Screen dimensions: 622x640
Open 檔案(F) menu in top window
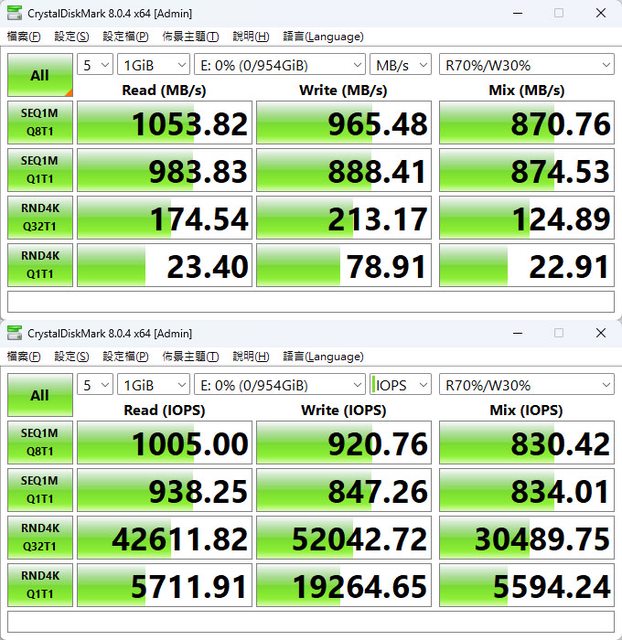coord(24,36)
